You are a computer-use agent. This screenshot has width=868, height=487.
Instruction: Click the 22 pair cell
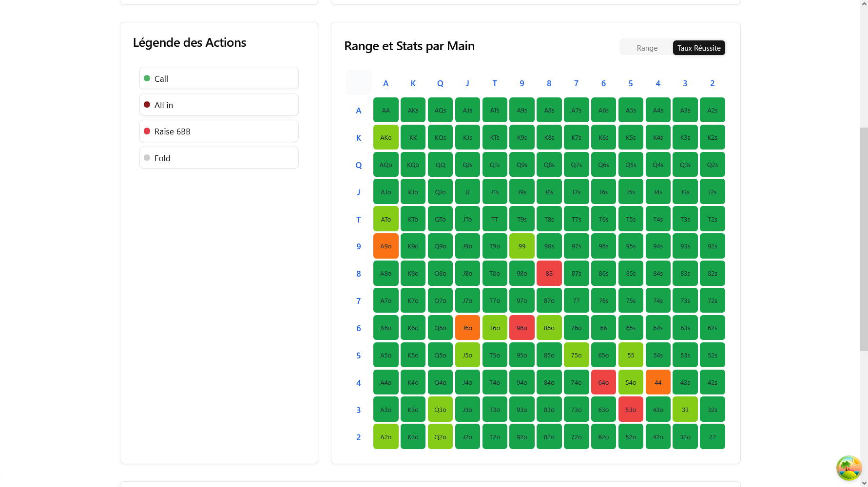click(712, 437)
